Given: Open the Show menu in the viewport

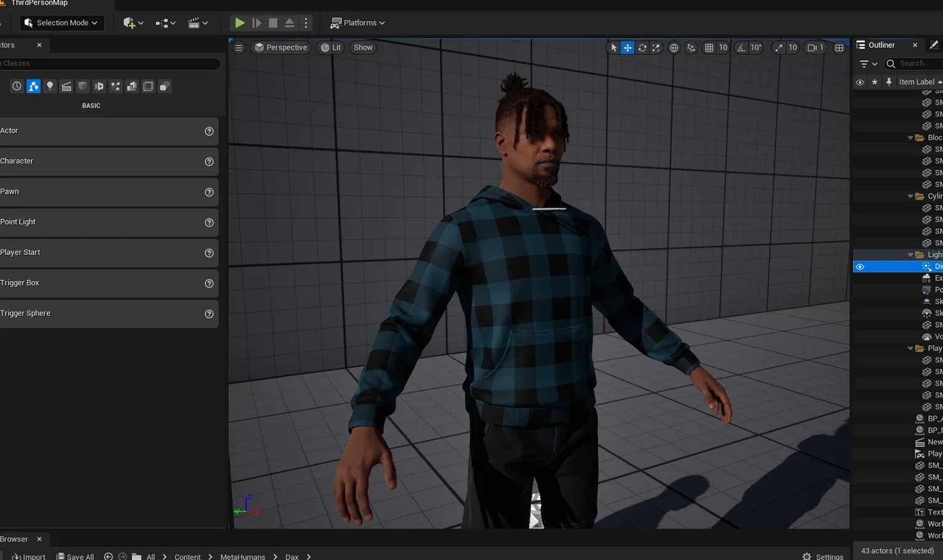Looking at the screenshot, I should [362, 47].
